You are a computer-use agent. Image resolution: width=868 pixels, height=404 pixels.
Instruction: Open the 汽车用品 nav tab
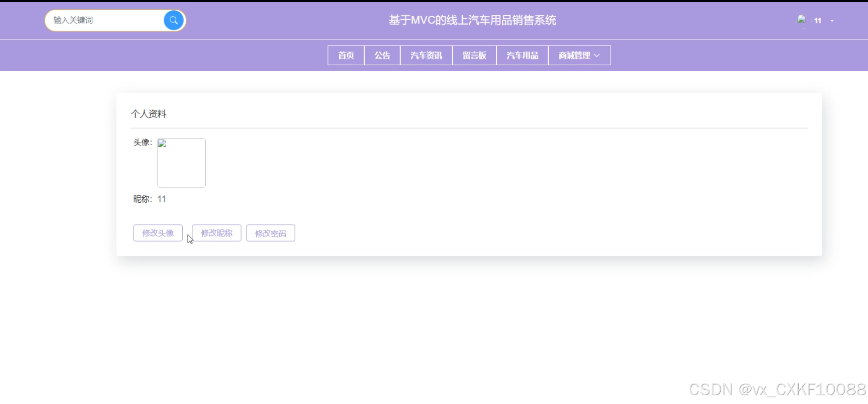[x=522, y=55]
